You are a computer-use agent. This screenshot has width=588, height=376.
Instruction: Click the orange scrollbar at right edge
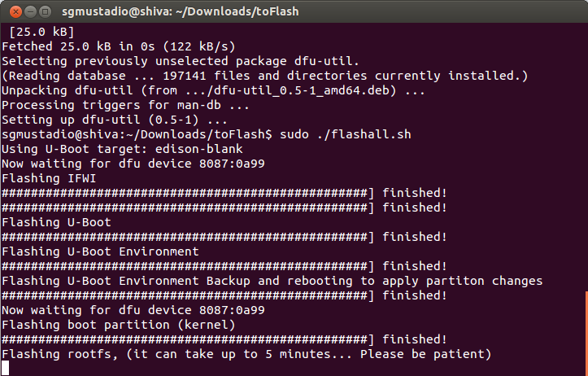click(x=586, y=333)
